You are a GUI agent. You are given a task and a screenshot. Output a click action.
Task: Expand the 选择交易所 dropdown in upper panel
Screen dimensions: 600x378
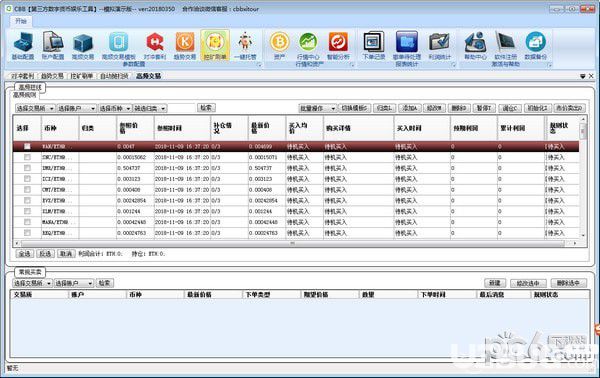click(35, 109)
